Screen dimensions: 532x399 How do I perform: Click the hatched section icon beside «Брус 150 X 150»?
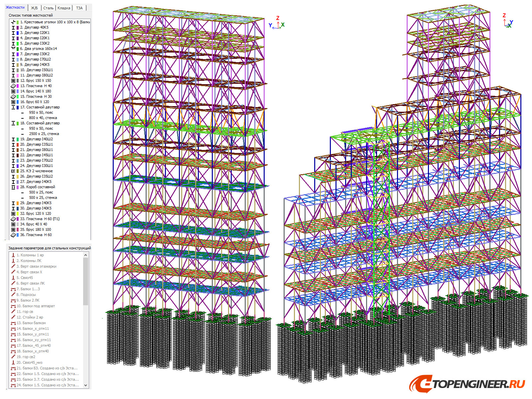click(13, 80)
